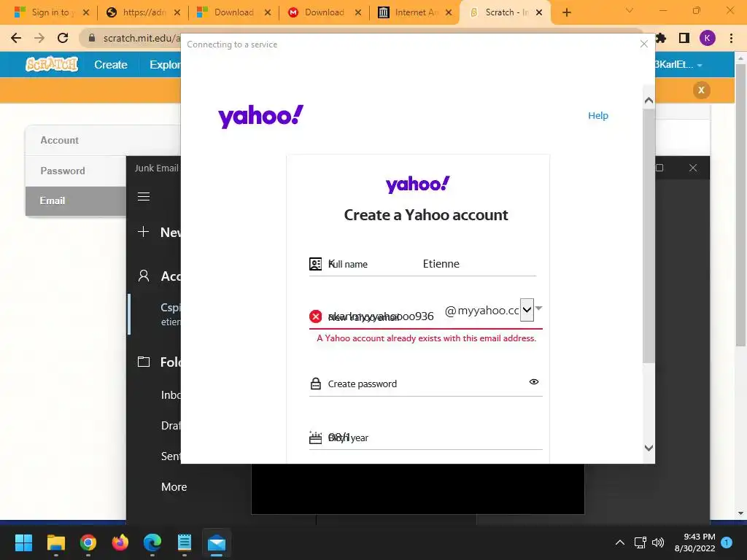Open Explore in Scratch navigation bar

click(x=165, y=65)
